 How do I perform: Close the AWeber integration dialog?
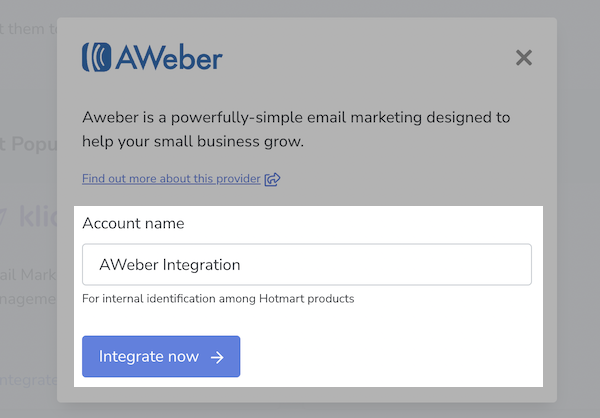click(523, 58)
